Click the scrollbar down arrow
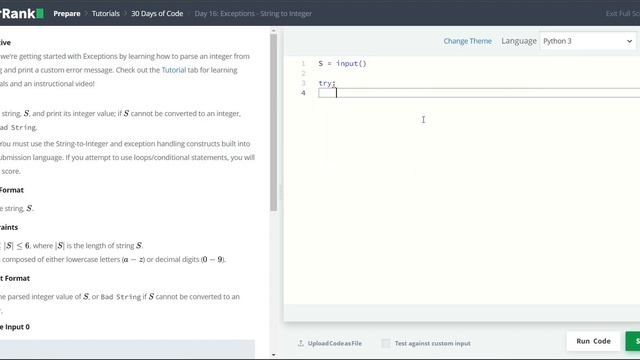 (273, 355)
